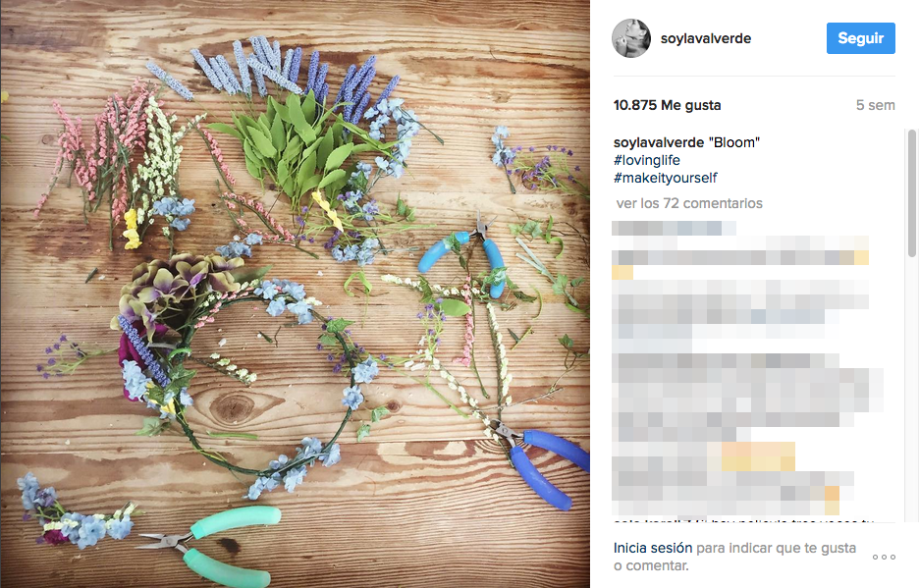The width and height of the screenshot is (919, 588).
Task: Open the #makeityourself hashtag
Action: 666,178
